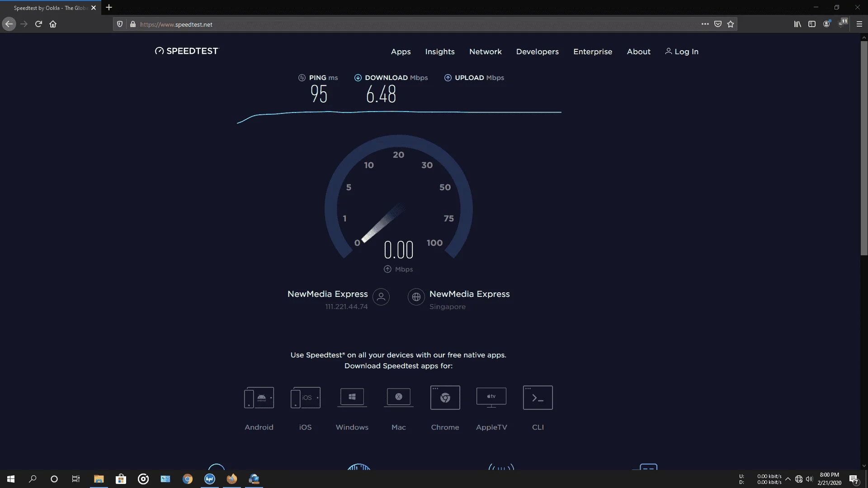This screenshot has height=488, width=868.
Task: Show hidden system tray icons
Action: tap(788, 479)
